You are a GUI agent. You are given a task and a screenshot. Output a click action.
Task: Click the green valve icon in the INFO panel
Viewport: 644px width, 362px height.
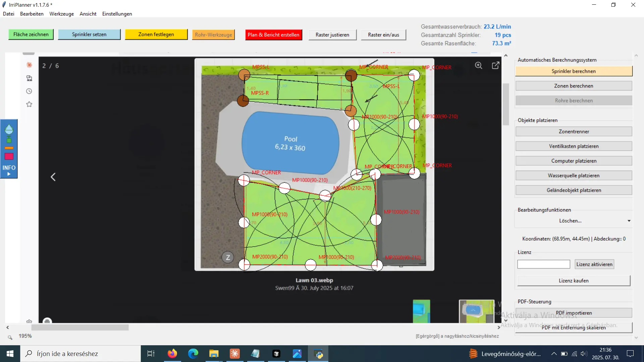[x=9, y=140]
